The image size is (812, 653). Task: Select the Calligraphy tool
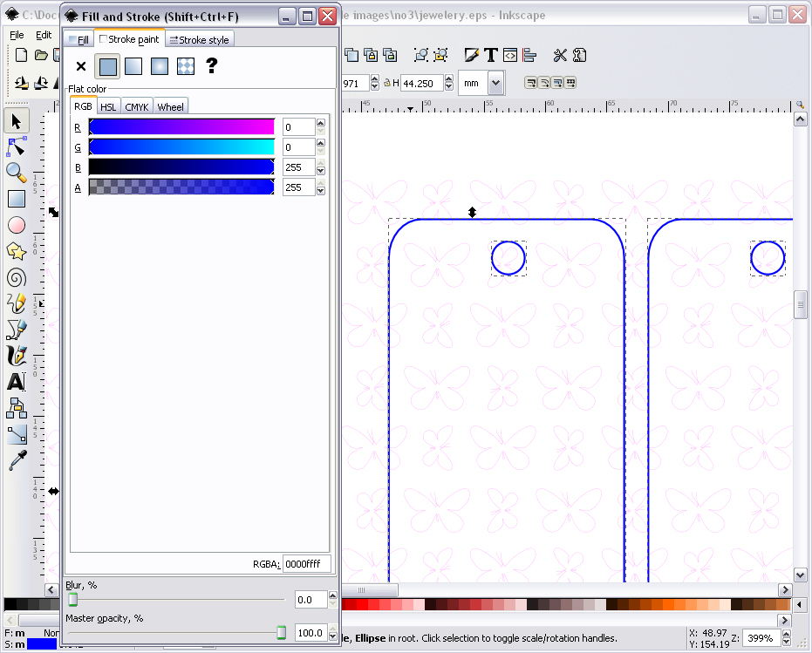(17, 357)
